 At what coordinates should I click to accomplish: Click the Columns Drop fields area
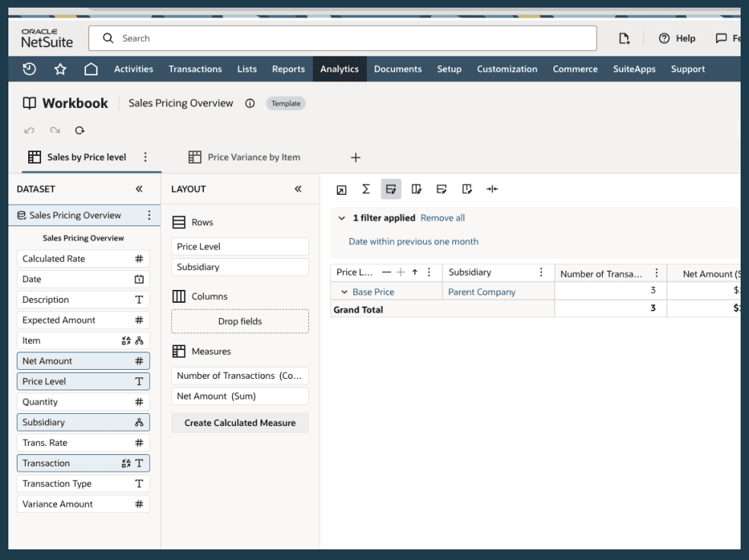click(x=240, y=321)
